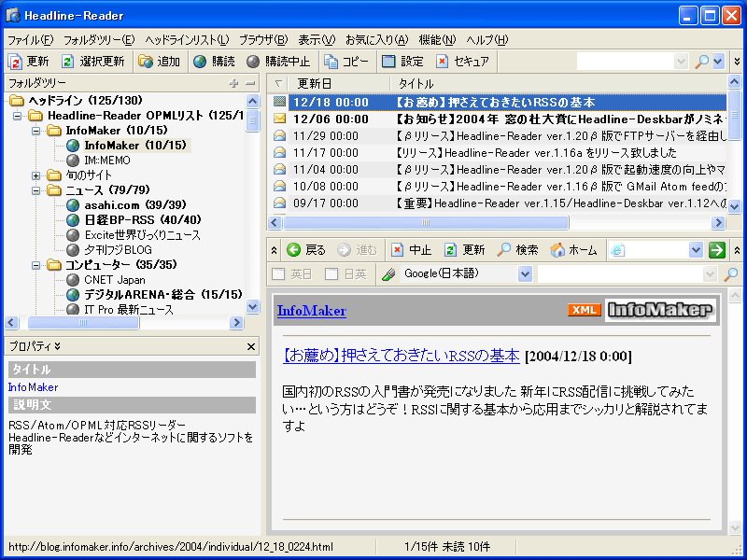Click the 購読中止 unsubscribe globe icon
Image resolution: width=747 pixels, height=560 pixels.
click(253, 62)
